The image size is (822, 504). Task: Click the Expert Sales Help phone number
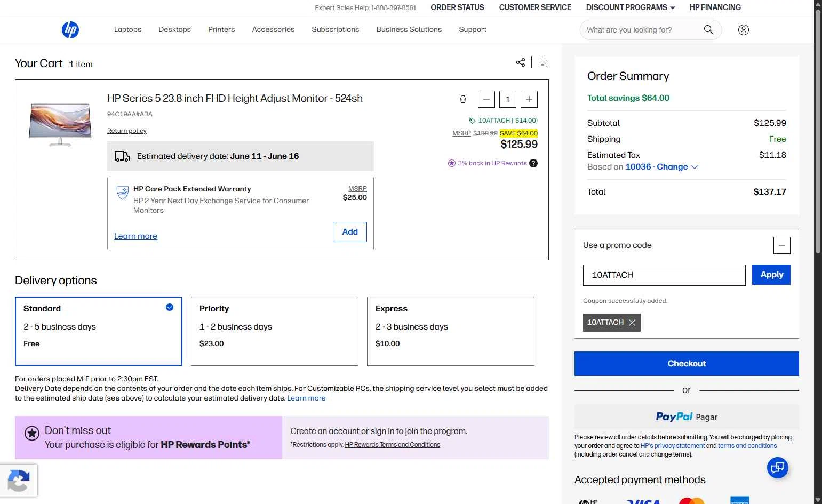pos(394,8)
